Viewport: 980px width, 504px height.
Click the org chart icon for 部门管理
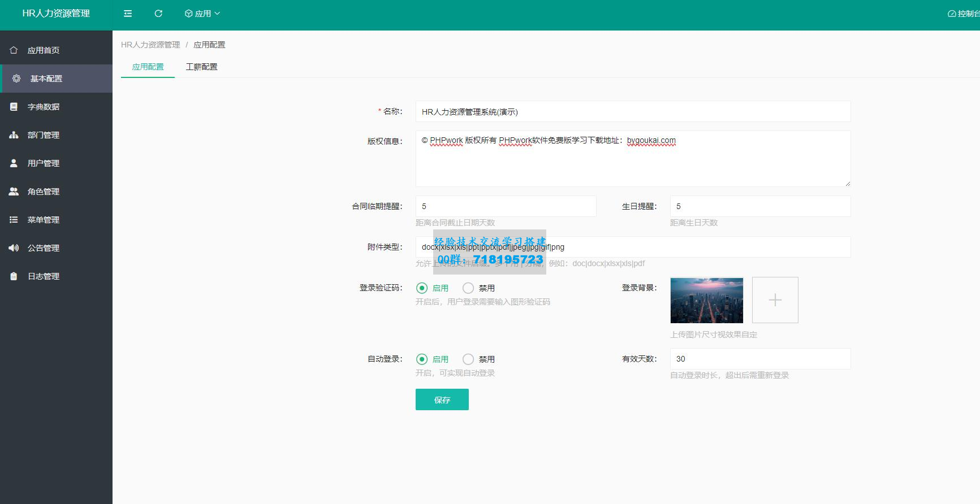tap(14, 135)
